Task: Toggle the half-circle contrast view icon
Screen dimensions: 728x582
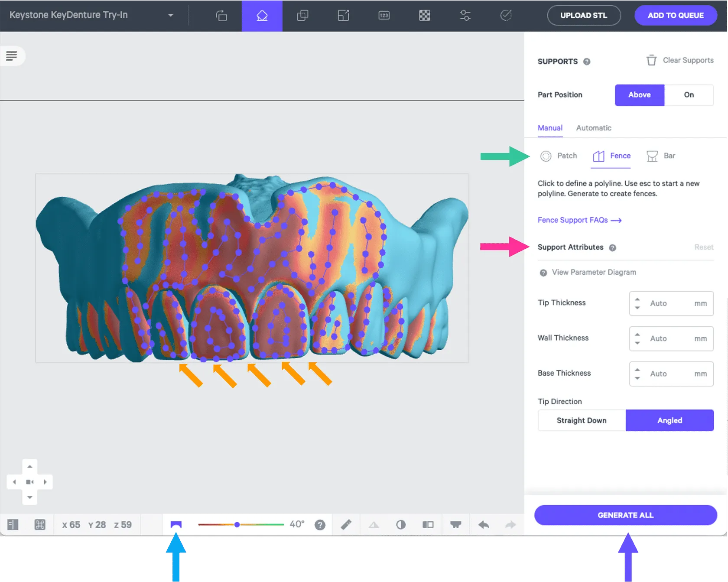Action: tap(401, 525)
